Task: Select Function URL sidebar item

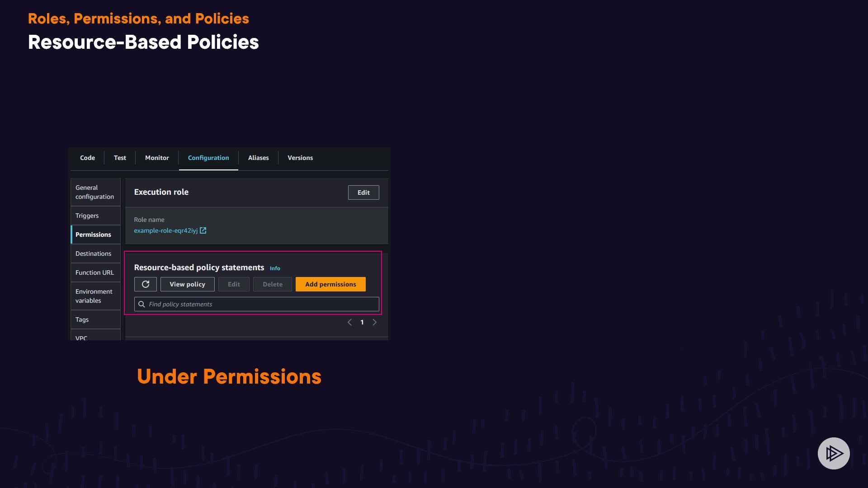Action: pos(94,272)
